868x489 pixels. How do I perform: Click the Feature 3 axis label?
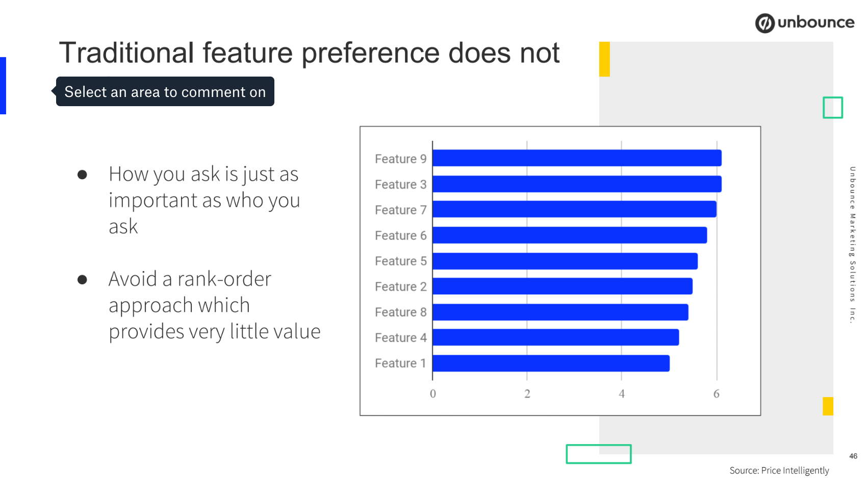pyautogui.click(x=400, y=184)
